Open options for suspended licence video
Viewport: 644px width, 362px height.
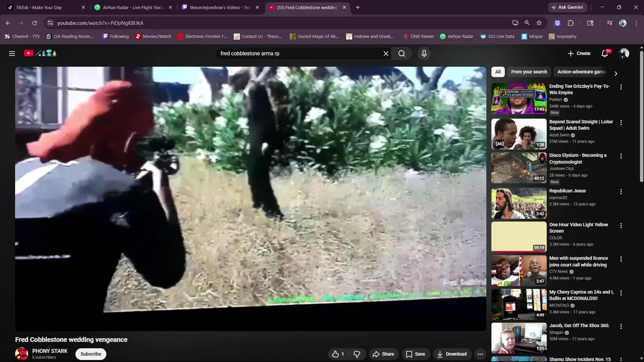coord(621,259)
